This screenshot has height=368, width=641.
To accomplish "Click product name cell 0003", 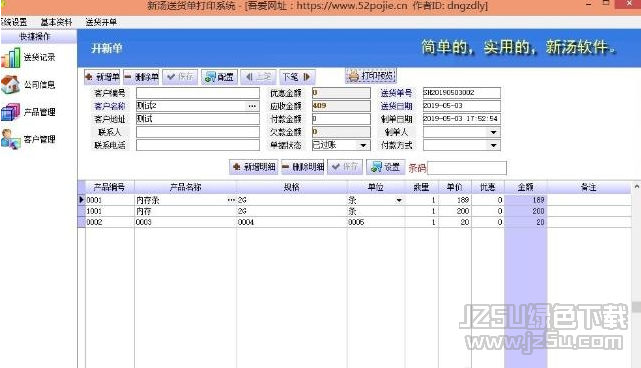I will 186,222.
